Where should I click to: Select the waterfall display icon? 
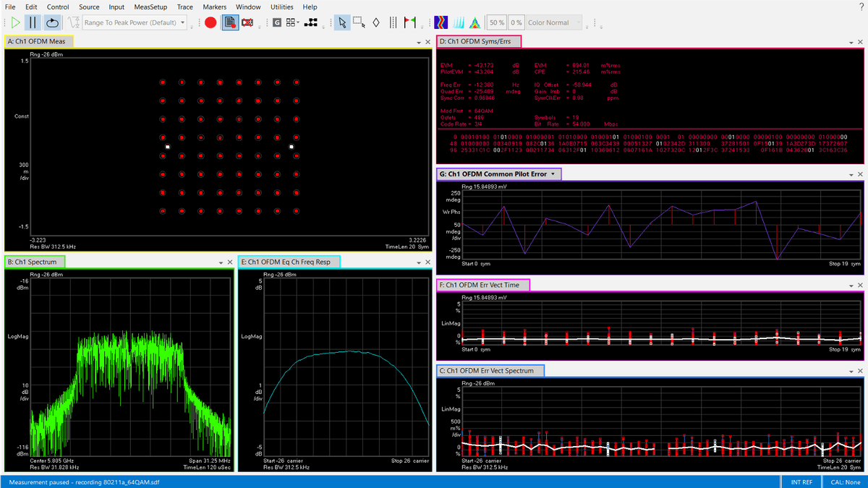click(x=459, y=22)
